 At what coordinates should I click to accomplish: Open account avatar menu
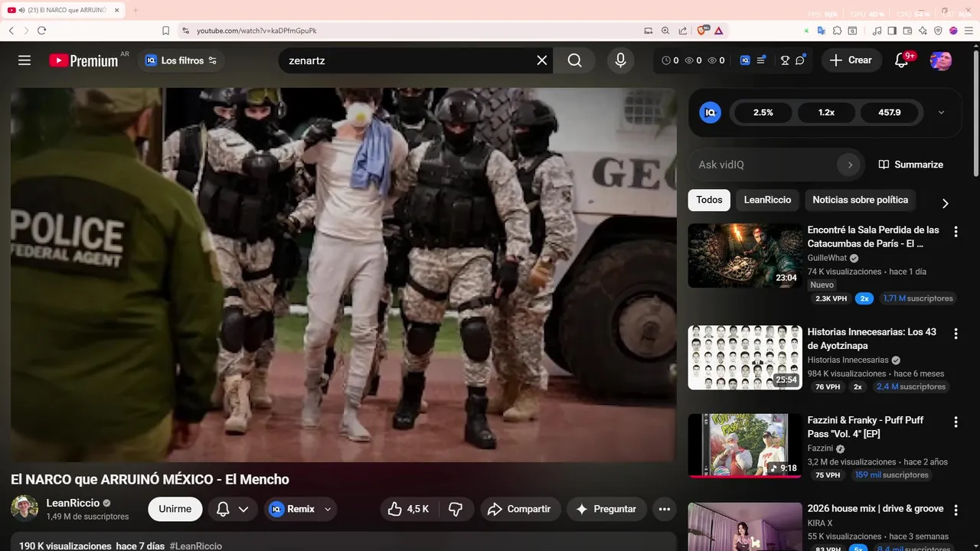[941, 60]
